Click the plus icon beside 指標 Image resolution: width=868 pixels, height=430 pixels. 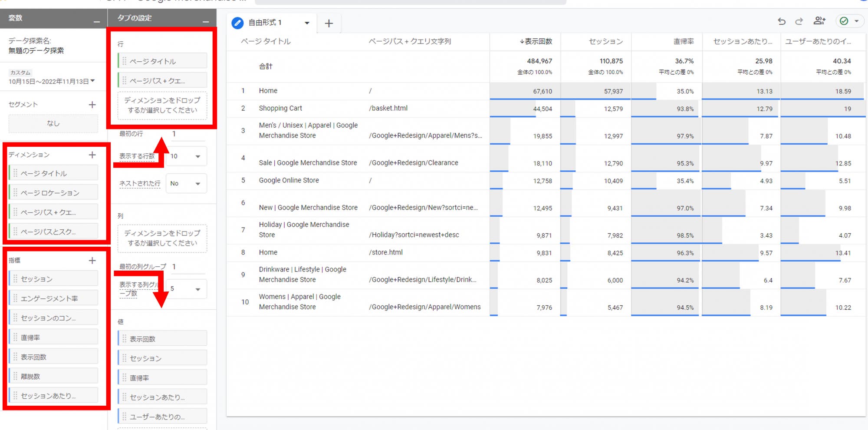point(92,261)
